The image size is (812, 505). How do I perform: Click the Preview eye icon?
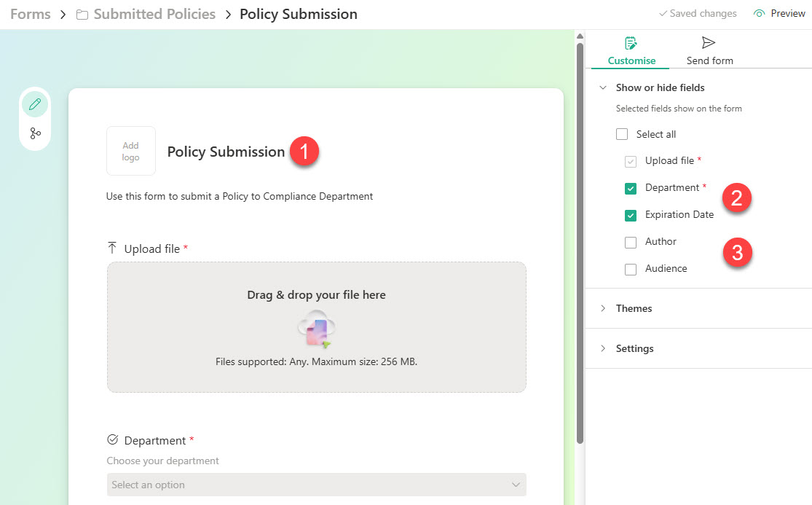(x=758, y=13)
